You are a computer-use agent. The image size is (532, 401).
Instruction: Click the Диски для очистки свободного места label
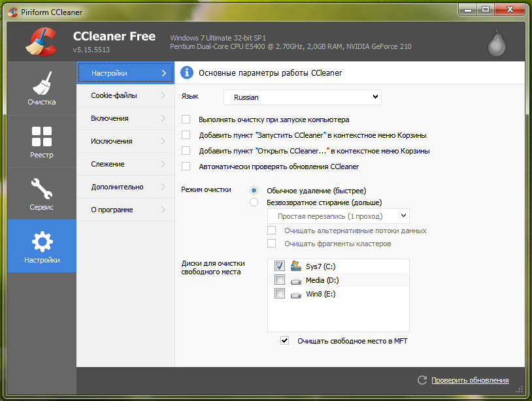click(212, 268)
